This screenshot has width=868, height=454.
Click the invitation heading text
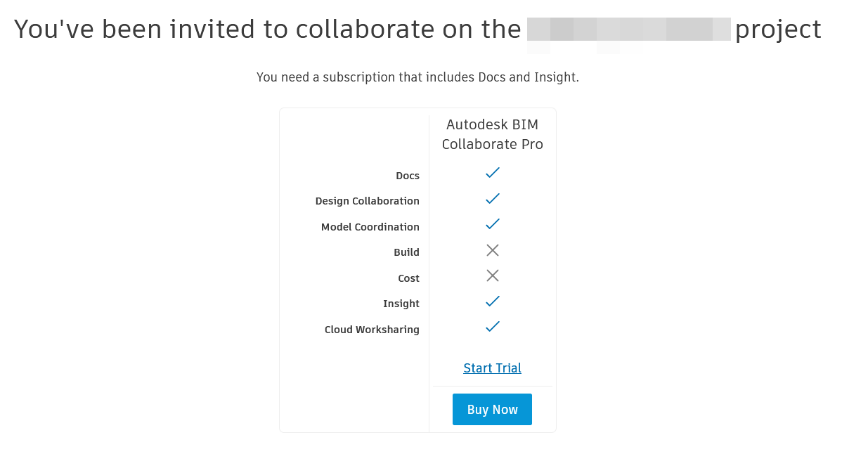(x=267, y=30)
